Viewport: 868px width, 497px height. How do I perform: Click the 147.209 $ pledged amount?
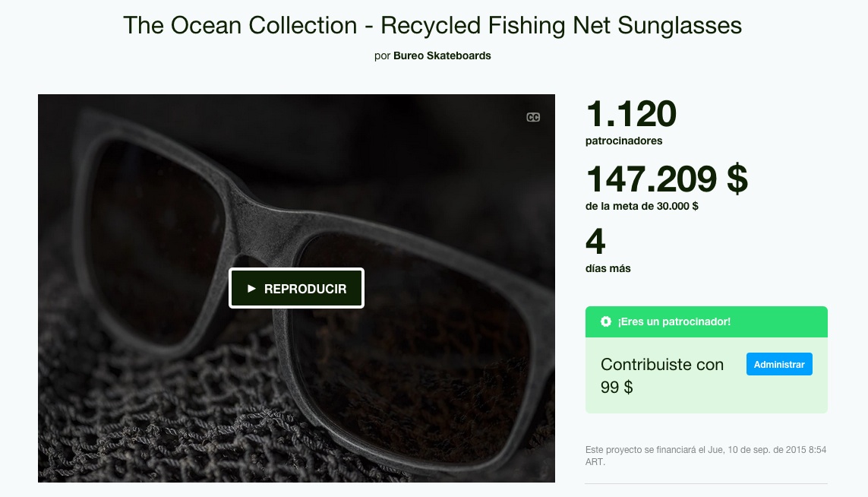point(666,179)
